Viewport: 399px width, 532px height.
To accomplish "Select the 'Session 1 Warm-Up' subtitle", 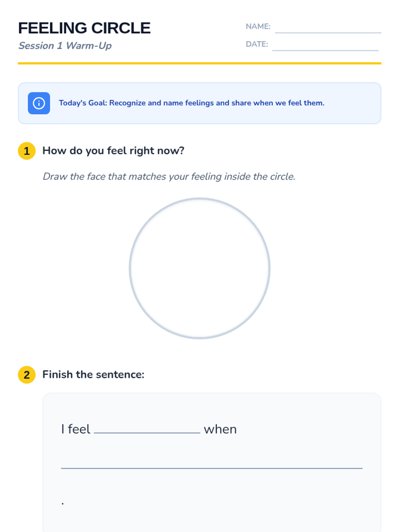I will point(65,46).
